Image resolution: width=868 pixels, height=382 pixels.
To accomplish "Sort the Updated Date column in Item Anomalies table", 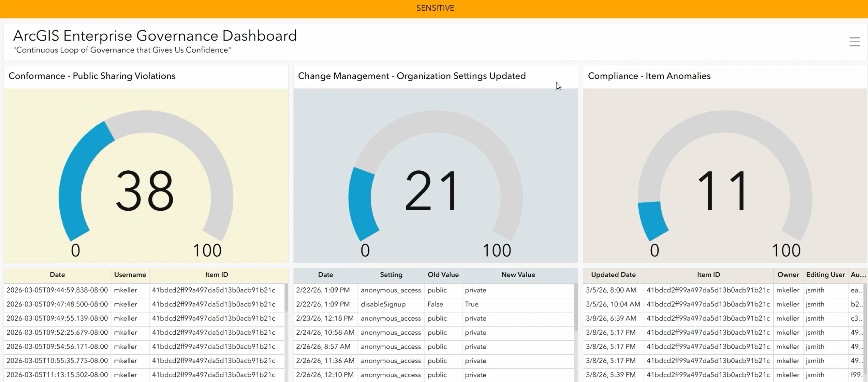I will [x=613, y=274].
